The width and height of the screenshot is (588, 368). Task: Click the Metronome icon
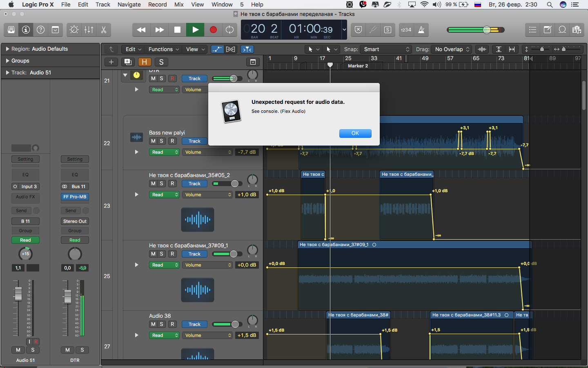[x=421, y=30]
